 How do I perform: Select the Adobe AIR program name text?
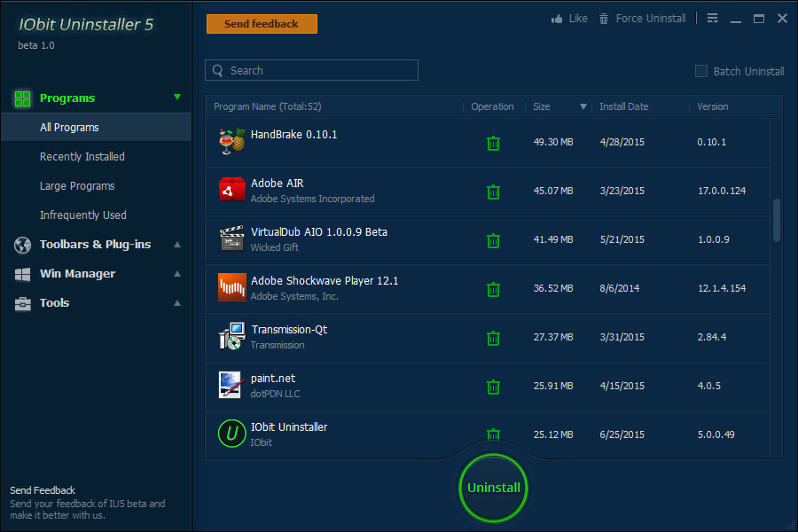[277, 184]
